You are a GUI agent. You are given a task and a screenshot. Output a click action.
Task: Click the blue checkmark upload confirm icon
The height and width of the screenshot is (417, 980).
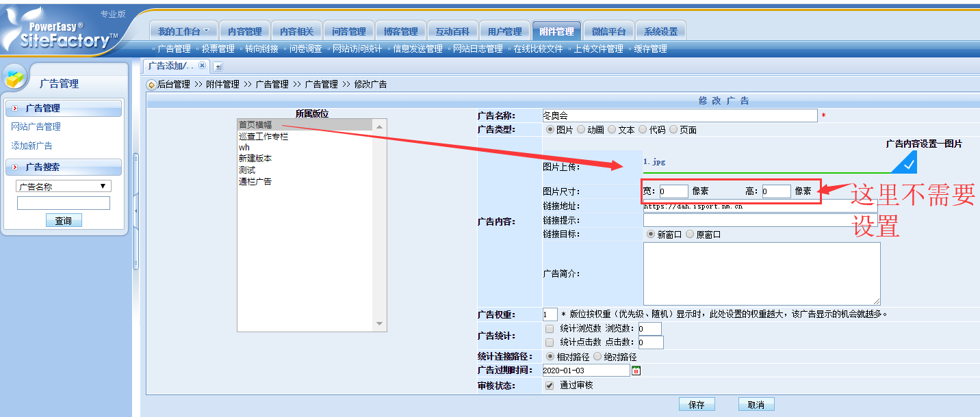(x=904, y=163)
